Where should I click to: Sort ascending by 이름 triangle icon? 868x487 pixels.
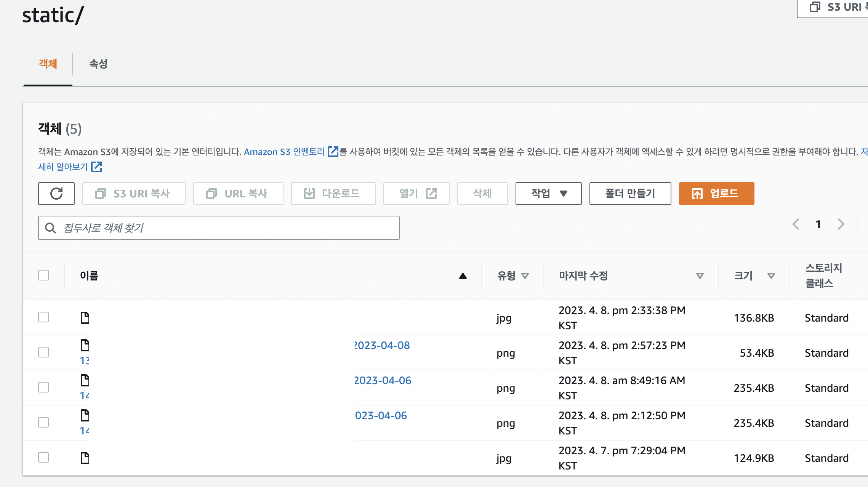[x=463, y=276]
